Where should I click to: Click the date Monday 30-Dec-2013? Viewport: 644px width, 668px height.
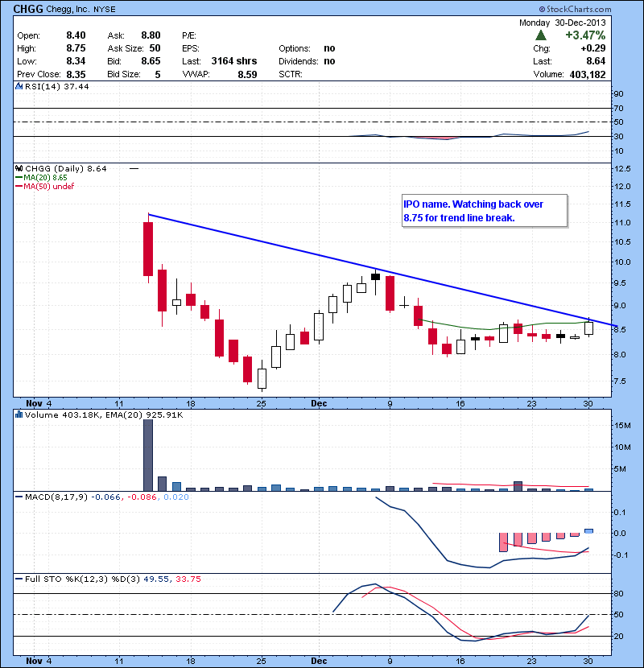tap(562, 23)
